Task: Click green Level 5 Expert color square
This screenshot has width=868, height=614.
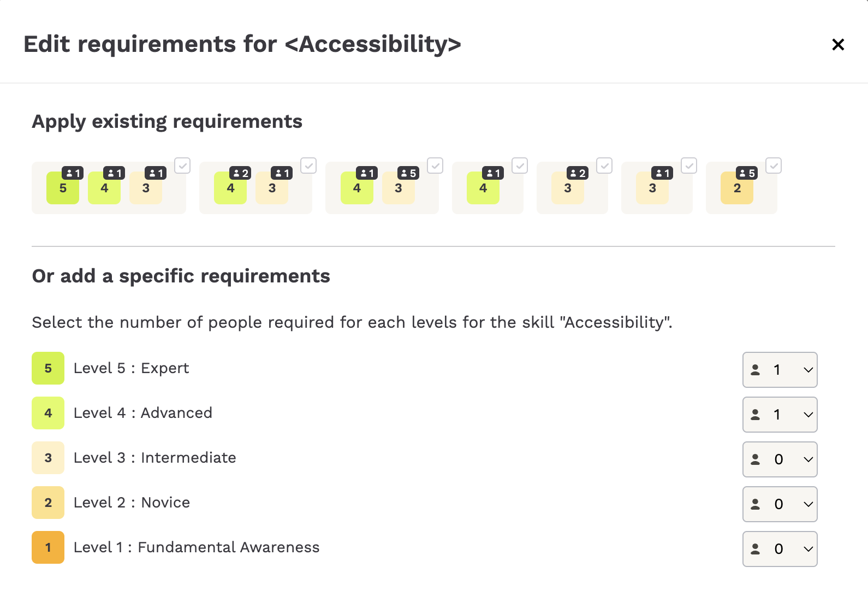Action: tap(48, 368)
